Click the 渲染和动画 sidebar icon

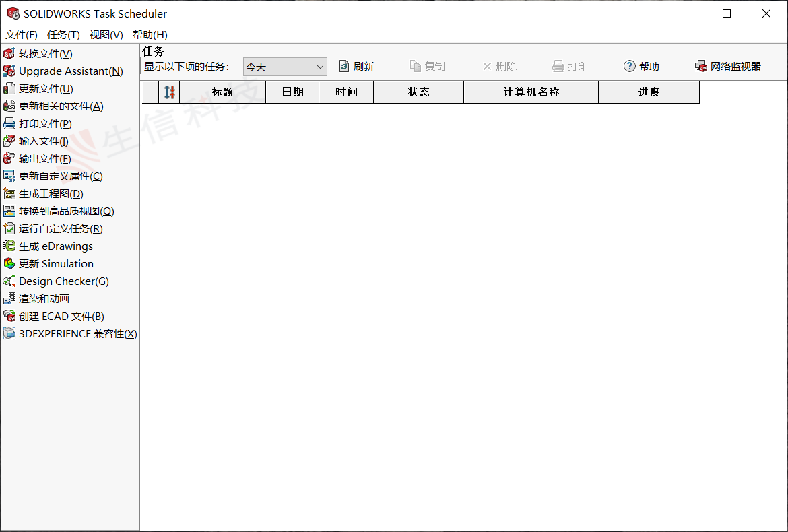[9, 299]
